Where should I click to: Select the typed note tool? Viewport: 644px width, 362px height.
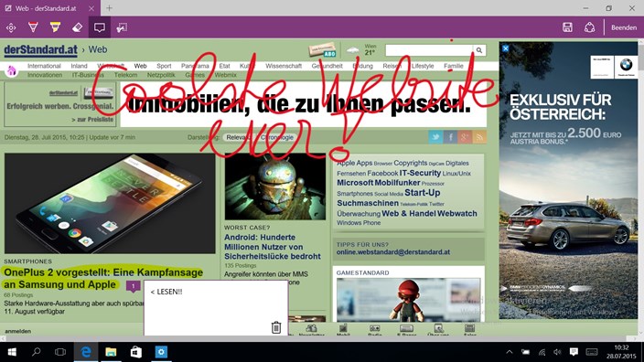pos(100,27)
